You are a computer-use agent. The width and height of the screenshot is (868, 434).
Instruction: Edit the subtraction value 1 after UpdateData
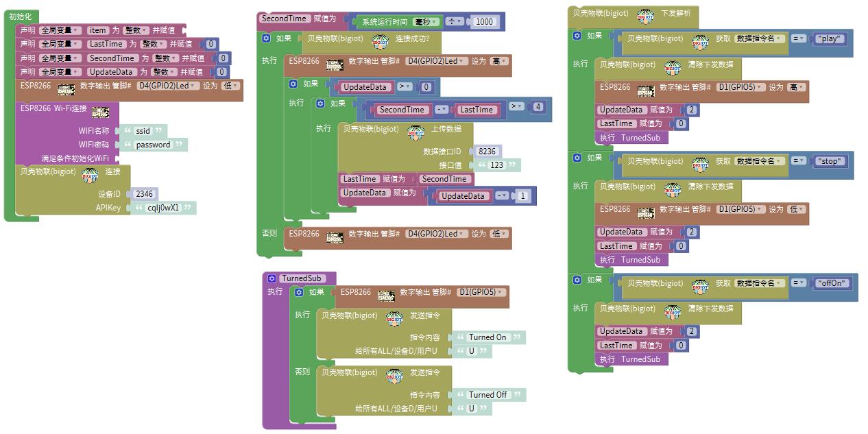pyautogui.click(x=522, y=196)
